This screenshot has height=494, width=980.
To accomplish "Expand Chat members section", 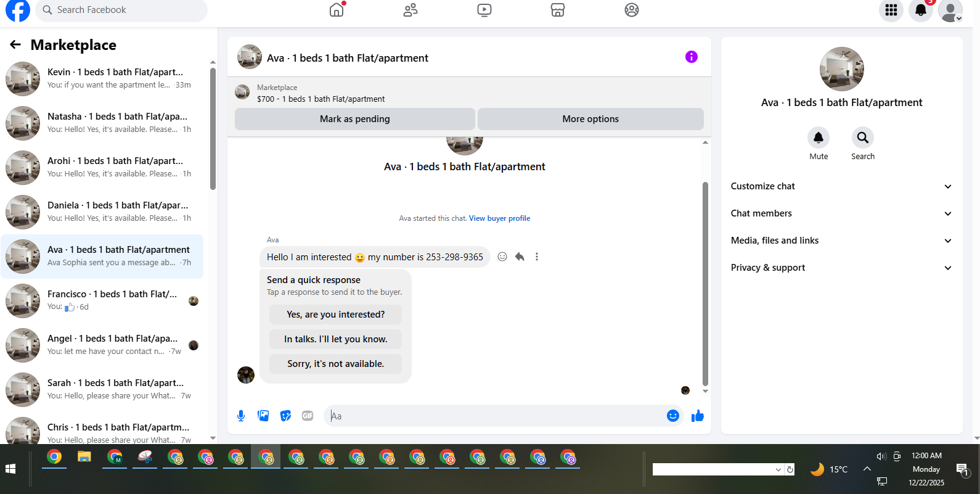I will (841, 213).
